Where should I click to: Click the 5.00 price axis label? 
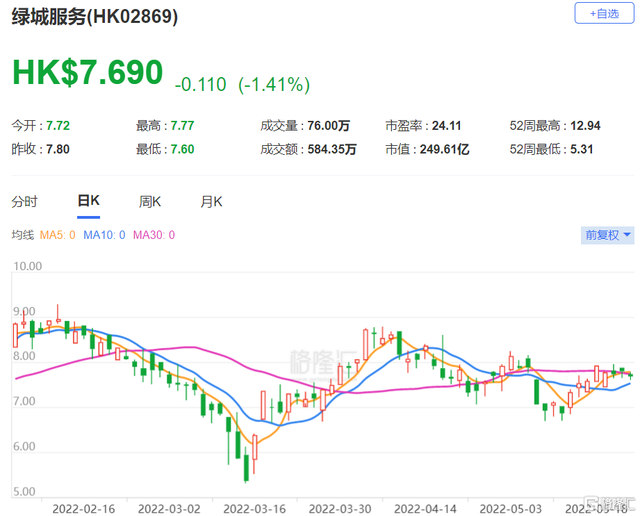coord(24,492)
